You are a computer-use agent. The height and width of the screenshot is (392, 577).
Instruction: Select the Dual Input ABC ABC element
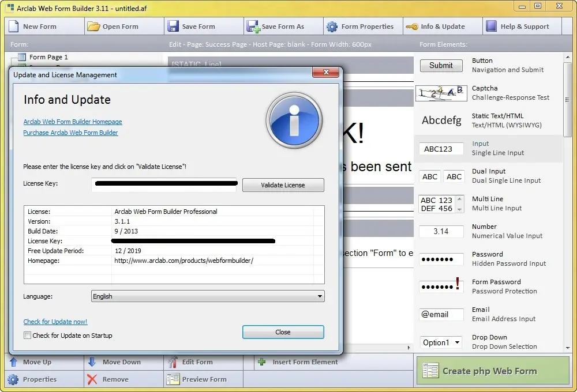coord(441,176)
